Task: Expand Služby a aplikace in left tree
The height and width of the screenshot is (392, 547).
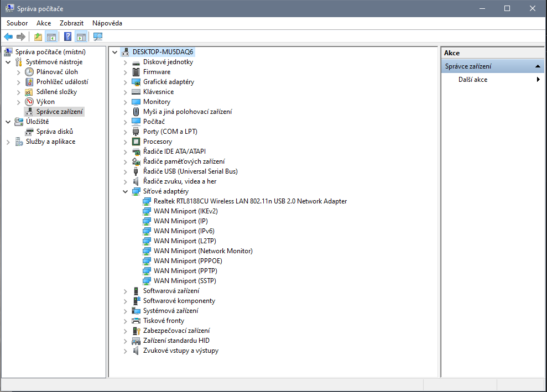Action: pyautogui.click(x=8, y=142)
